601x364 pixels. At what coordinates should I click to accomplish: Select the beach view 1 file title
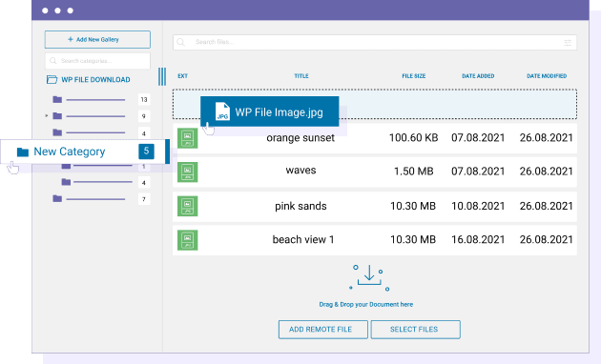point(303,239)
